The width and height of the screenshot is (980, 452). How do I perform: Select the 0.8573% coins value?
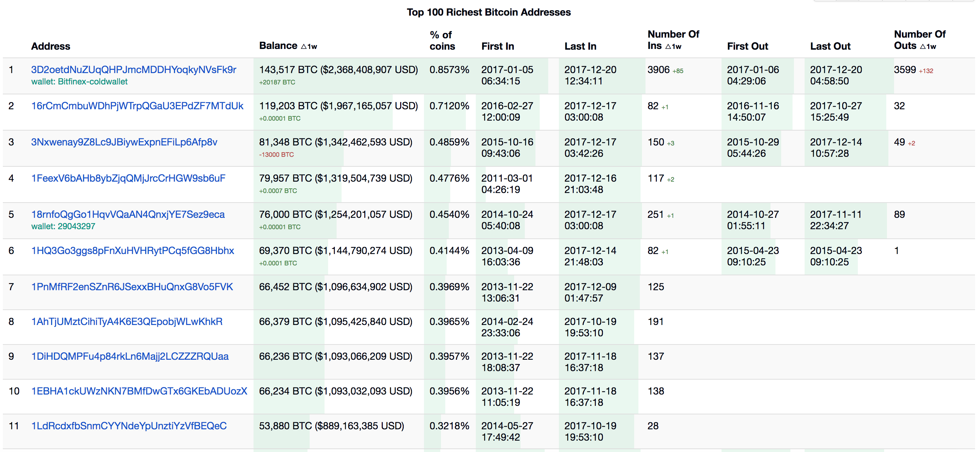449,70
